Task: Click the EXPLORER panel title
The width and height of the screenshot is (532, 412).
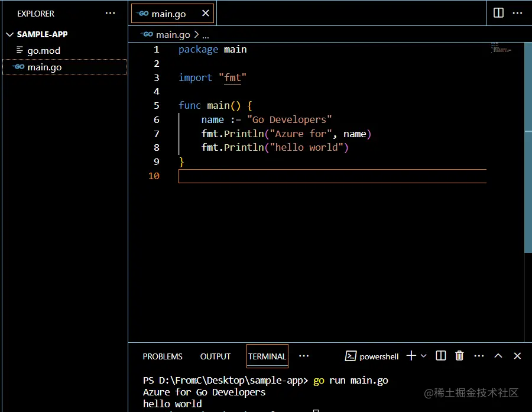Action: coord(35,14)
